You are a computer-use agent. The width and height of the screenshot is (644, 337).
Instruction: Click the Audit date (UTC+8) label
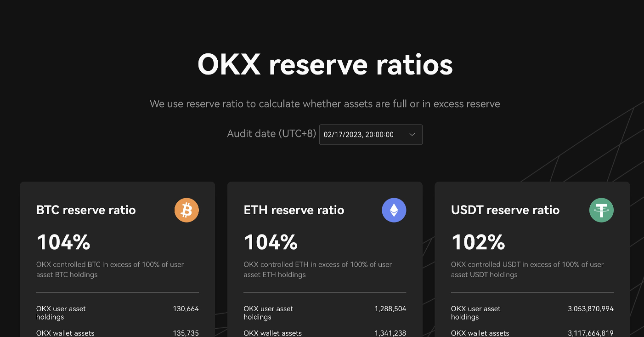click(271, 134)
